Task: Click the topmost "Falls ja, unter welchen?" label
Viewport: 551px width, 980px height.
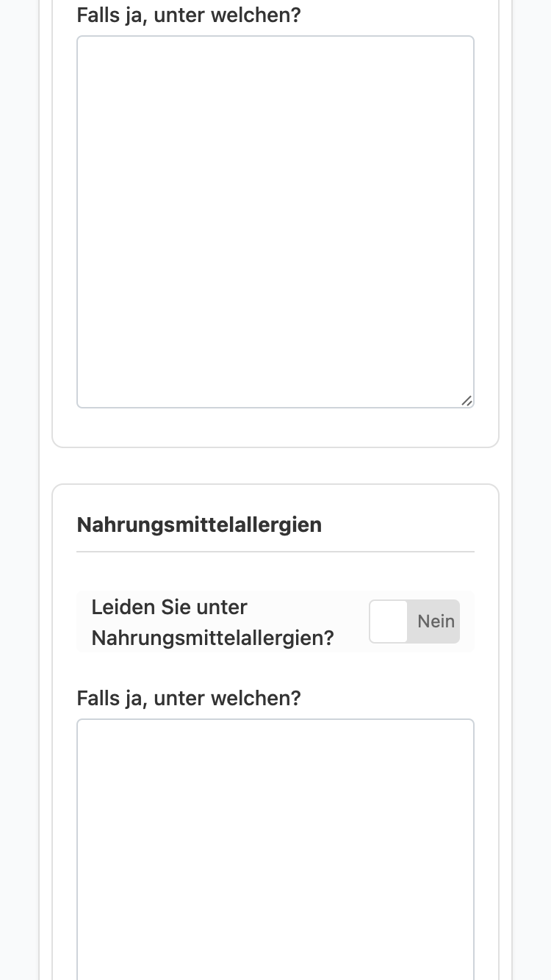Action: (189, 15)
